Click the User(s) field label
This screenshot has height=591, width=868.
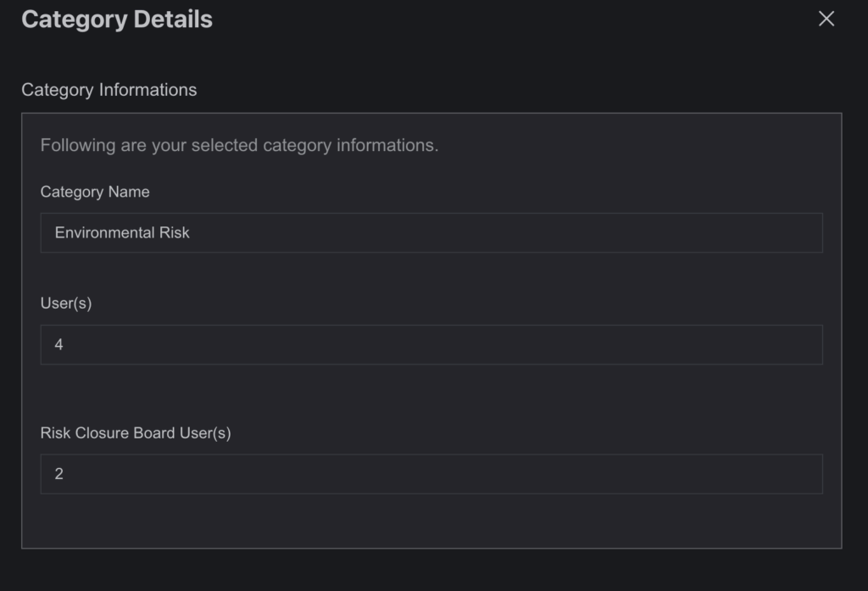pyautogui.click(x=66, y=303)
